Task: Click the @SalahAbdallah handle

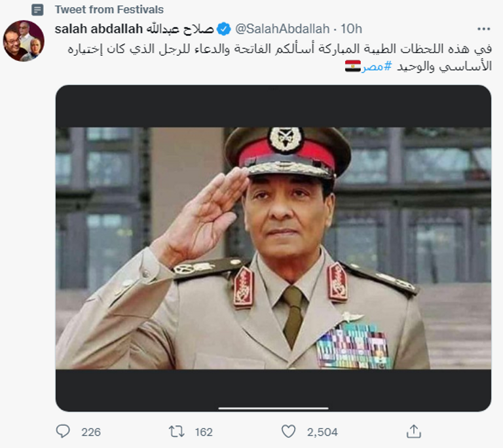Action: [282, 29]
